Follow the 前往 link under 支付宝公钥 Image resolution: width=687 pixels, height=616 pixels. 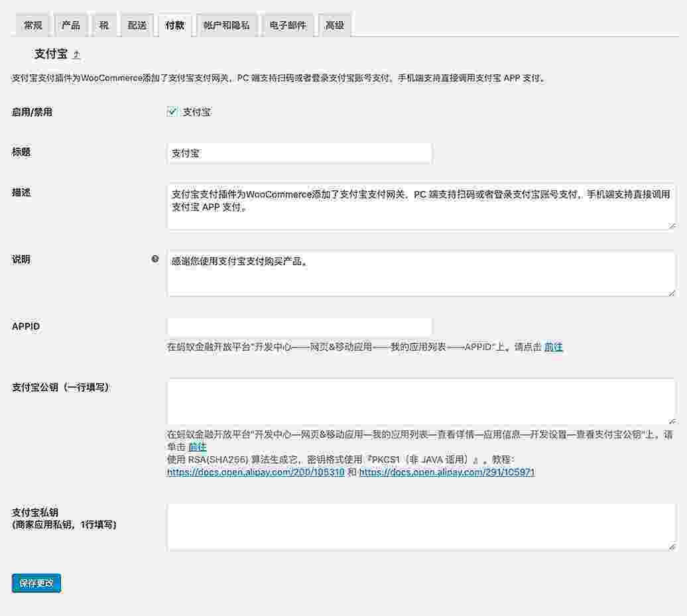pos(197,447)
